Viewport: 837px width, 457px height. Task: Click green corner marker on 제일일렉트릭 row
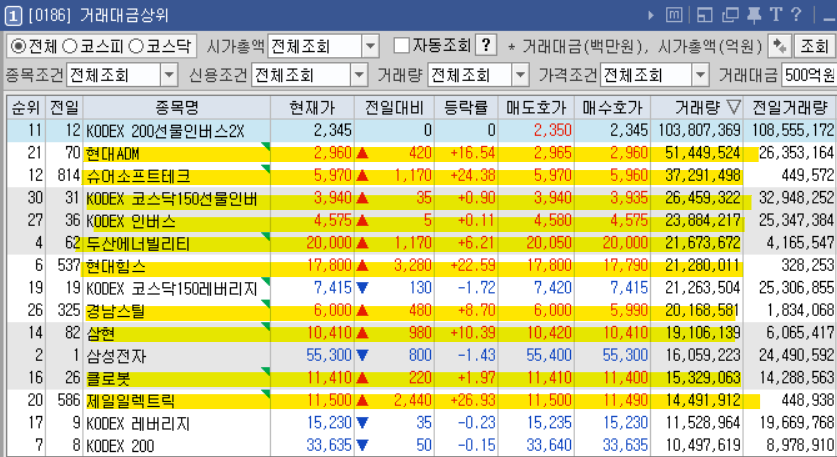point(265,393)
